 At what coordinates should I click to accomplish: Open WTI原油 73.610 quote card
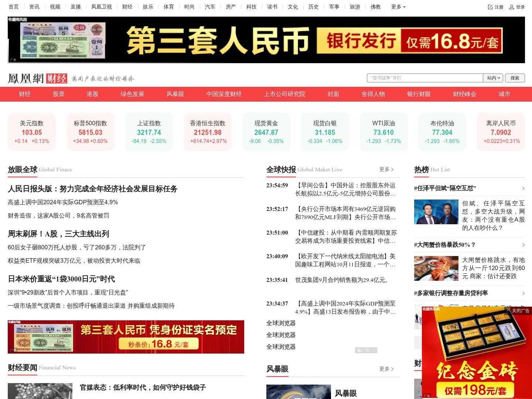tap(384, 132)
